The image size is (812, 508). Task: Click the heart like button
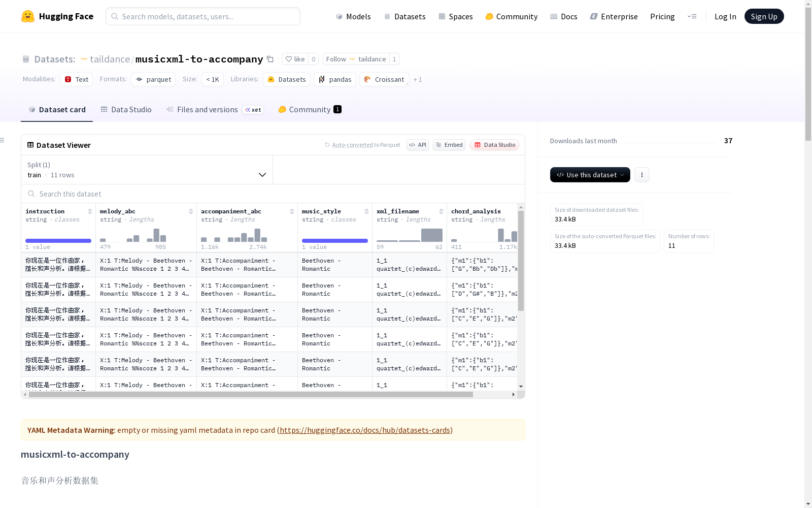point(295,59)
